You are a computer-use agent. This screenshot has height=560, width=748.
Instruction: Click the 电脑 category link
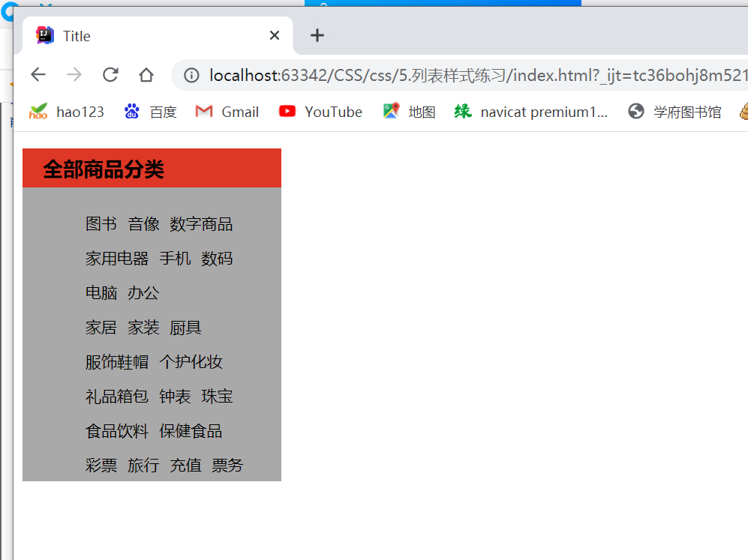[101, 292]
